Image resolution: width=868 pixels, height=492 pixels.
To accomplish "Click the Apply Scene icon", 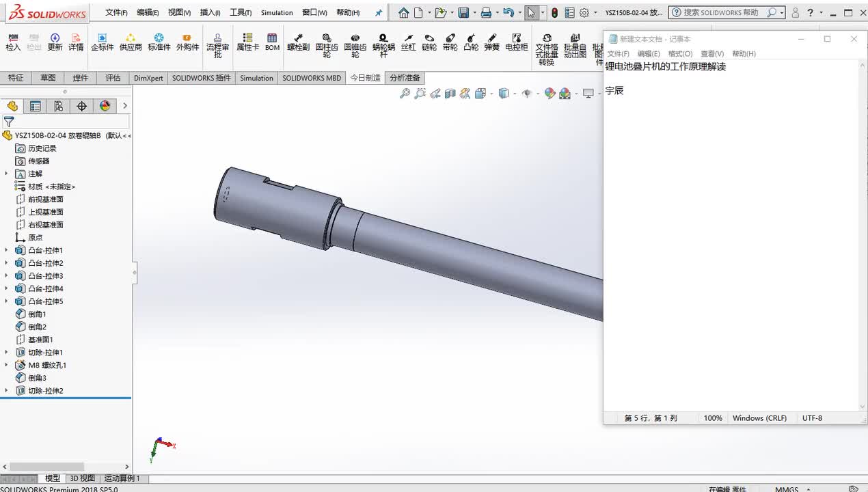I will (x=565, y=94).
